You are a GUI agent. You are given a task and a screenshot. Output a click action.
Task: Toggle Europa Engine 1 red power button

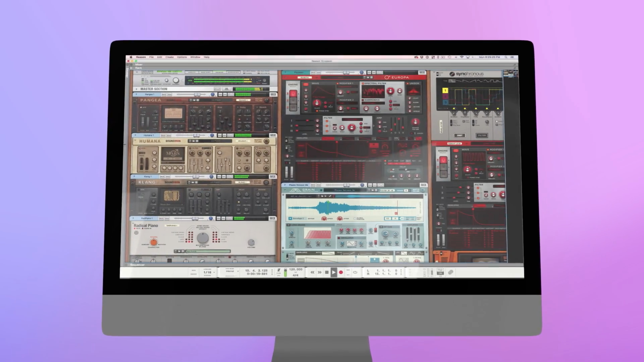(293, 94)
